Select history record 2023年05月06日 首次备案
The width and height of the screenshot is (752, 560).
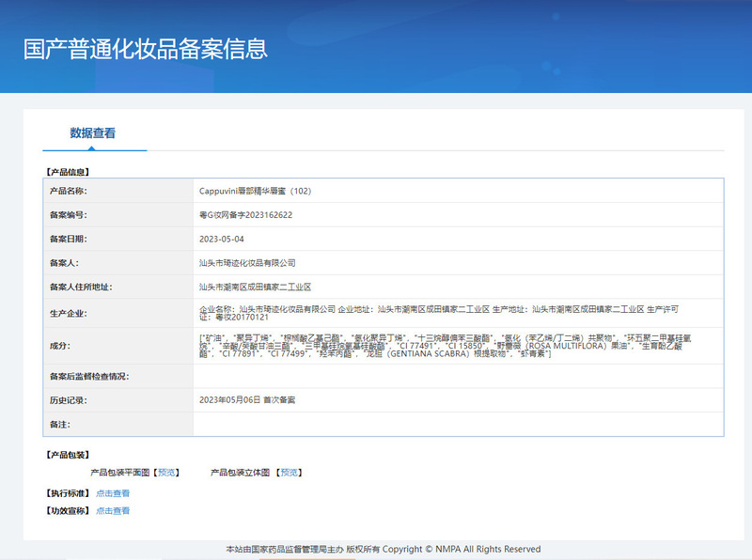point(247,400)
